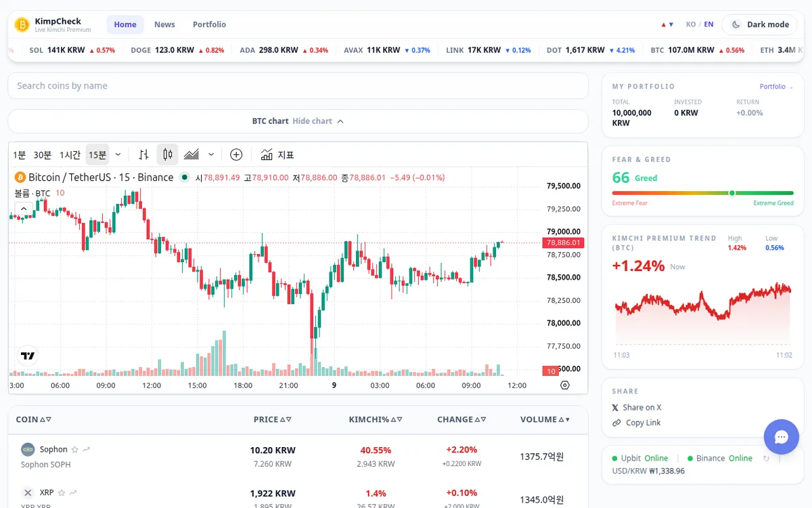Toggle Dark mode
Image resolution: width=812 pixels, height=508 pixels.
[x=759, y=24]
